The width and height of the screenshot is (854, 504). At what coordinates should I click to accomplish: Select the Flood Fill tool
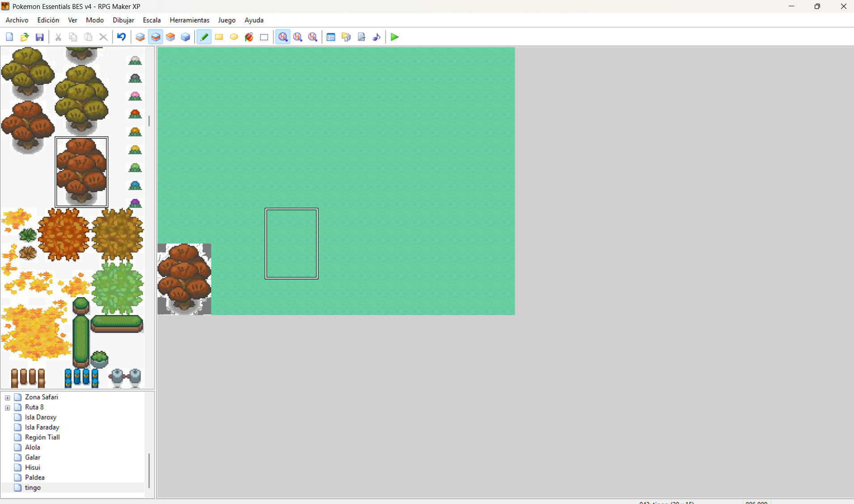[x=249, y=37]
